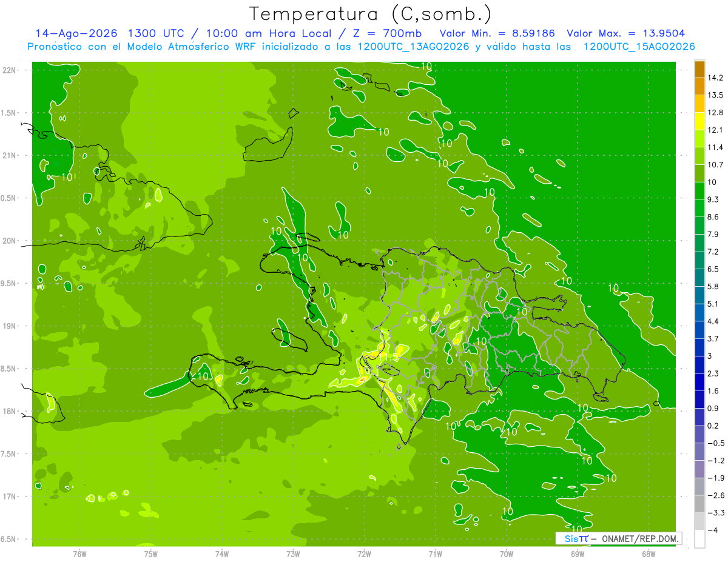Click the 70W longitude axis label
Image resolution: width=728 pixels, height=562 pixels.
click(x=507, y=554)
